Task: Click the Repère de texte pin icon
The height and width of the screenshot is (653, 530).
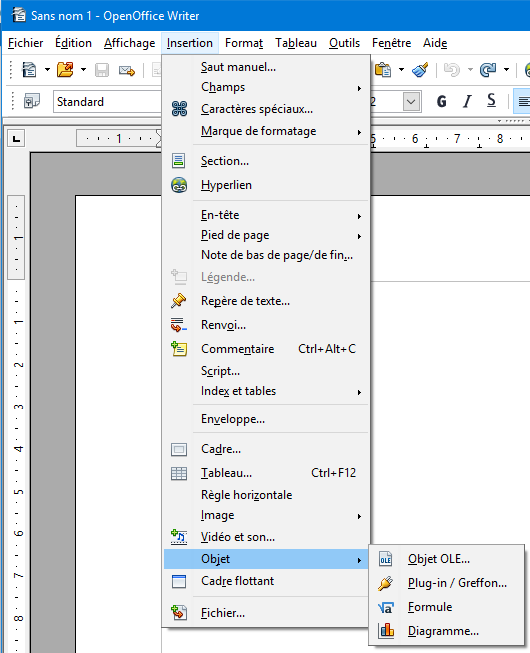Action: pyautogui.click(x=179, y=301)
